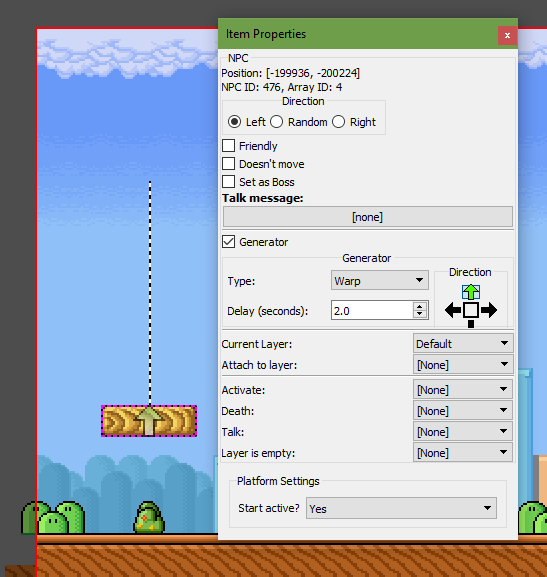Select Random direction radio button
The height and width of the screenshot is (577, 547).
(277, 122)
